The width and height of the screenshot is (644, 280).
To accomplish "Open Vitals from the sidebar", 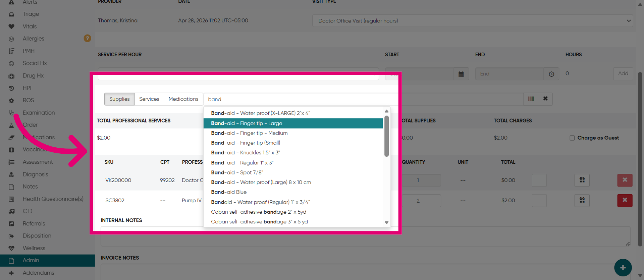I will (x=30, y=26).
